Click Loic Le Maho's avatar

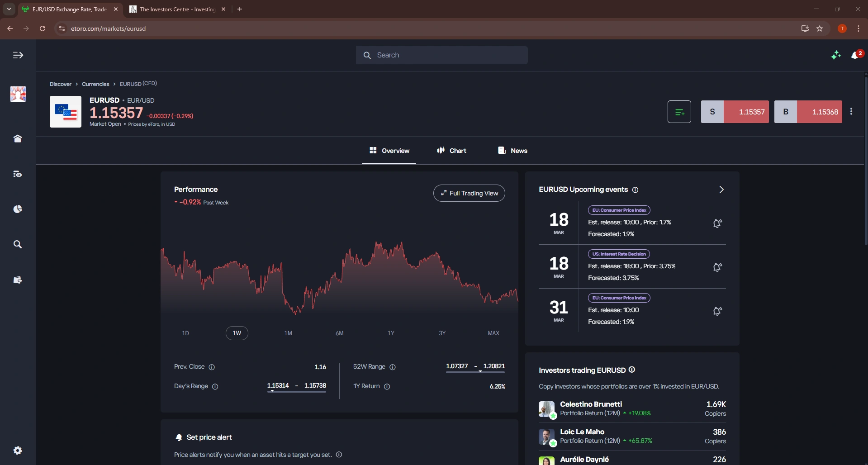(x=546, y=437)
